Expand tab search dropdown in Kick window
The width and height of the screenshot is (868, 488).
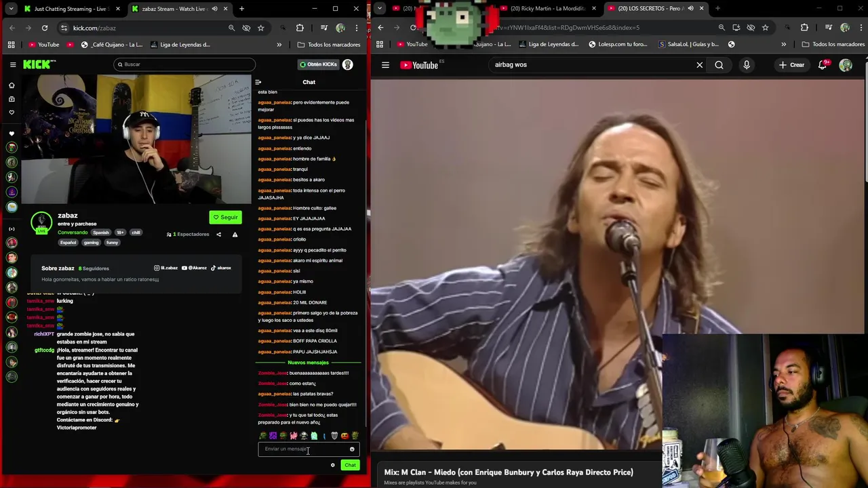coord(11,9)
